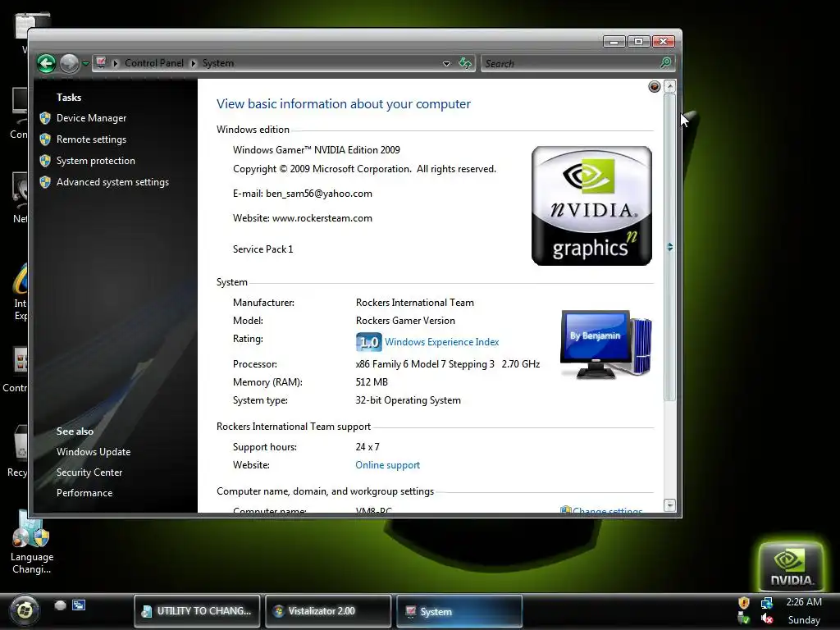Click the vertical scrollbar thumb
The width and height of the screenshot is (840, 630).
[x=669, y=247]
